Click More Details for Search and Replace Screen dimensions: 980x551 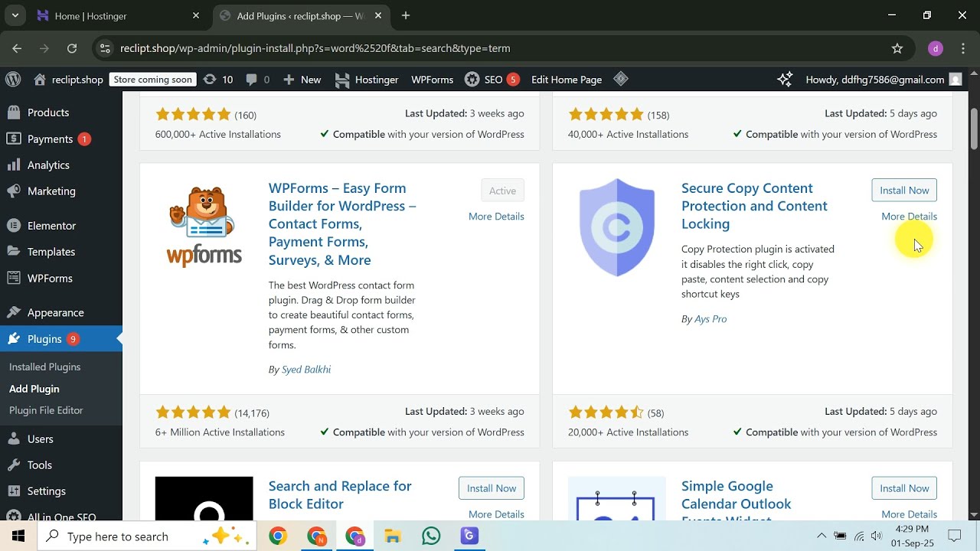click(496, 514)
